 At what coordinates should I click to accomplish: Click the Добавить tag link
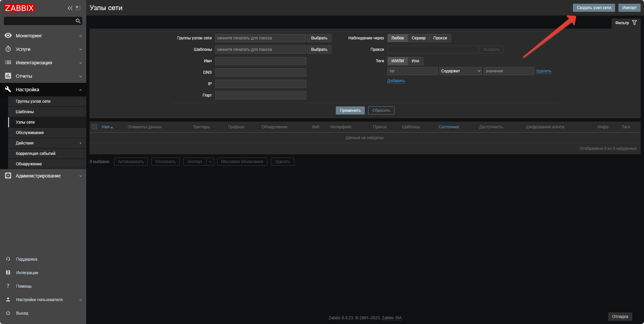click(x=396, y=81)
